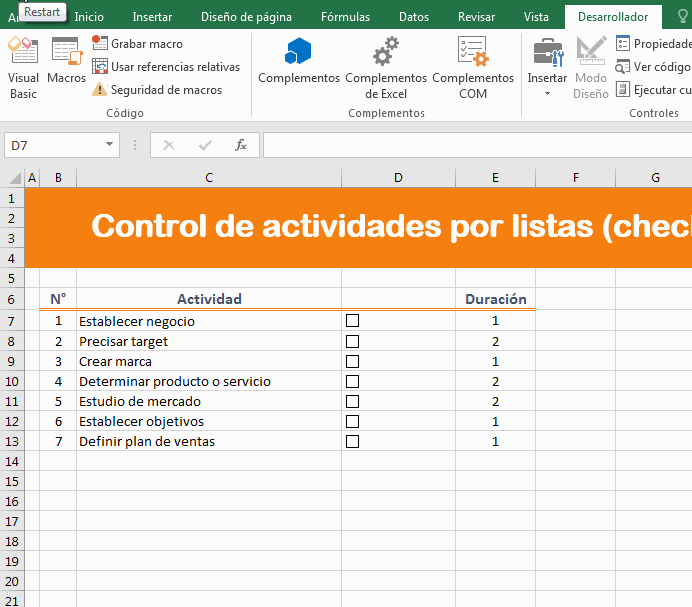Click the cell 'Estudio de mercado'
Screen dimensions: 692x607
[209, 401]
